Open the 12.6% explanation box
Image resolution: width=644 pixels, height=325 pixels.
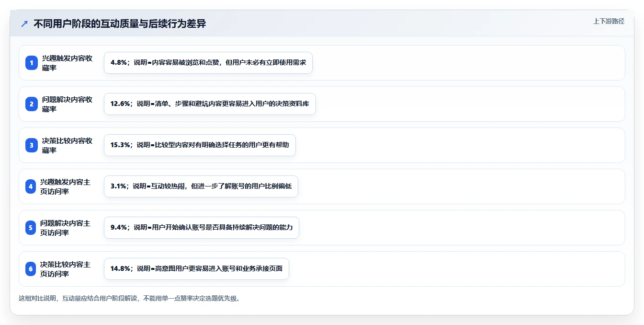(210, 104)
